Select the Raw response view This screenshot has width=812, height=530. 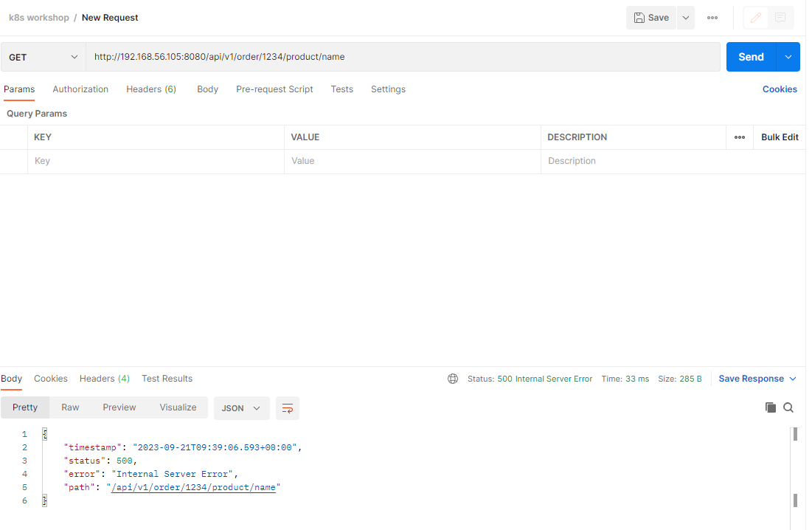70,407
